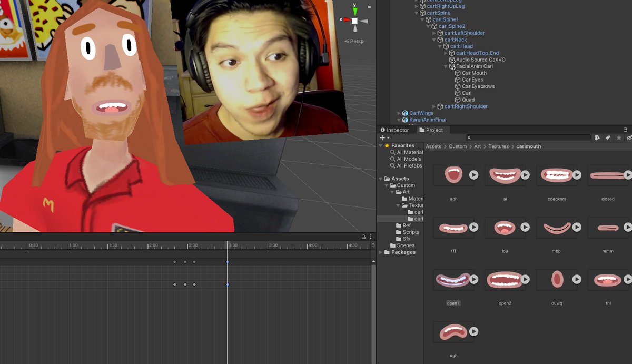The image size is (632, 364).
Task: Expand the play arrow on agh texture
Action: (473, 175)
